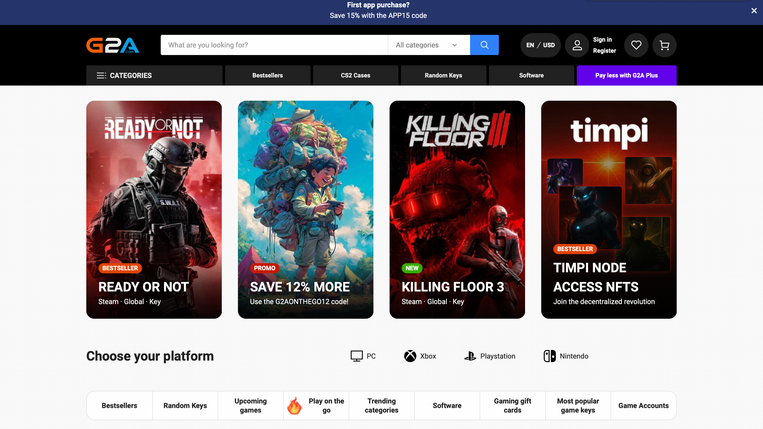This screenshot has width=763, height=429.
Task: Open the user account icon
Action: (577, 45)
